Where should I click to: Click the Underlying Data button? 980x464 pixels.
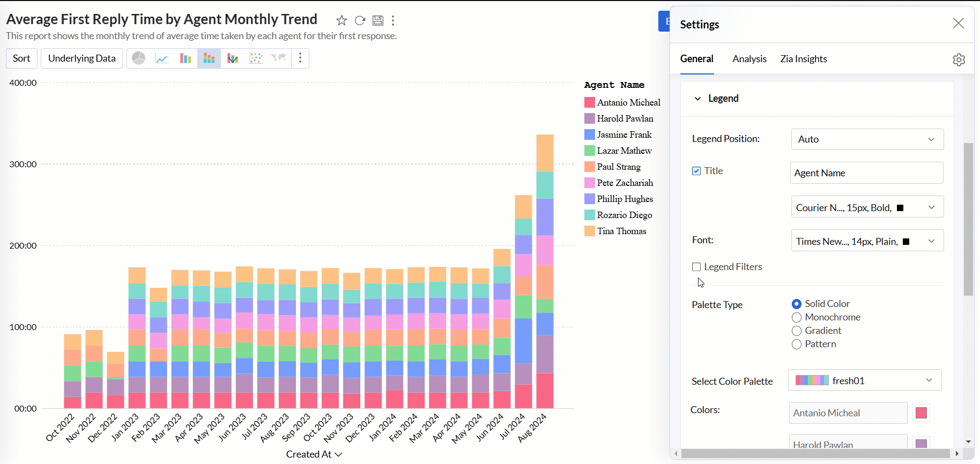pyautogui.click(x=82, y=58)
